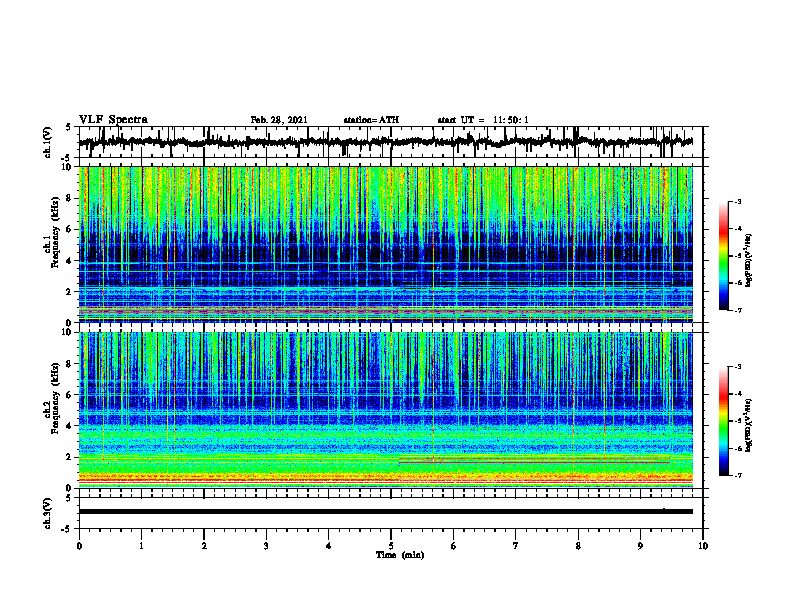Click the "4" tick on the time axis
Screen dimensions: 792x612
click(x=329, y=546)
